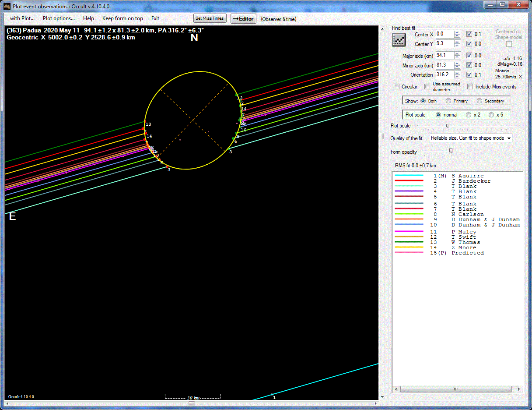Click the plot's horizontal scrollbar thumb

[x=192, y=403]
